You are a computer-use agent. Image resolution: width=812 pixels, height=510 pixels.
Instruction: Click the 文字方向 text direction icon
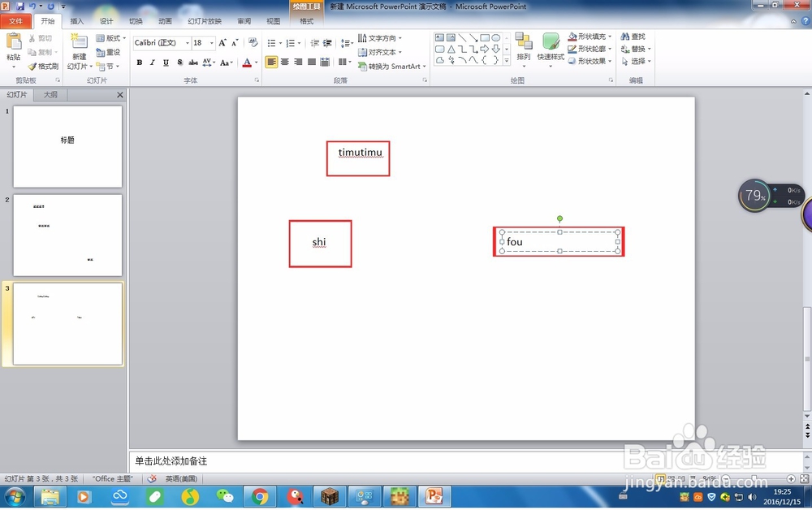click(x=383, y=37)
